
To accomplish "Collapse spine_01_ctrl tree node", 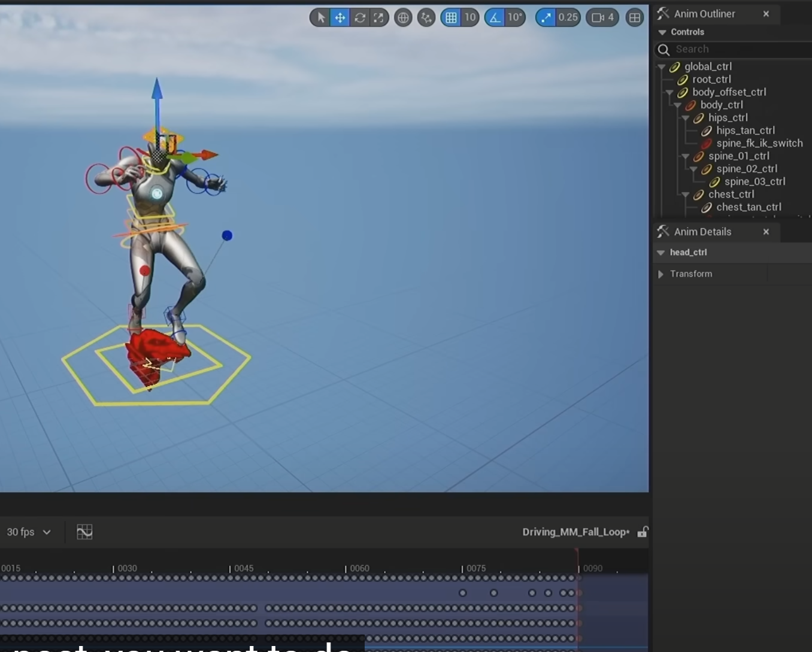I will coord(686,156).
